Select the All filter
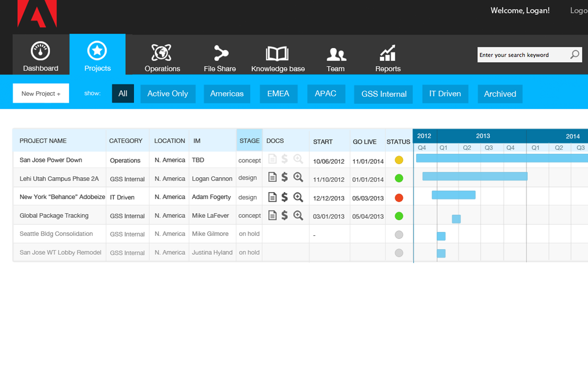Viewport: 588px width, 371px height. pyautogui.click(x=122, y=94)
